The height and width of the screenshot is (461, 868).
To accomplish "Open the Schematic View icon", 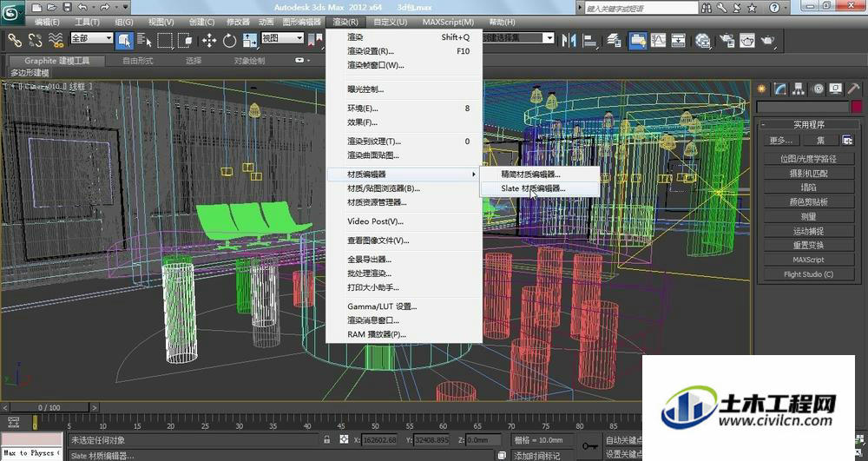I will click(x=679, y=41).
